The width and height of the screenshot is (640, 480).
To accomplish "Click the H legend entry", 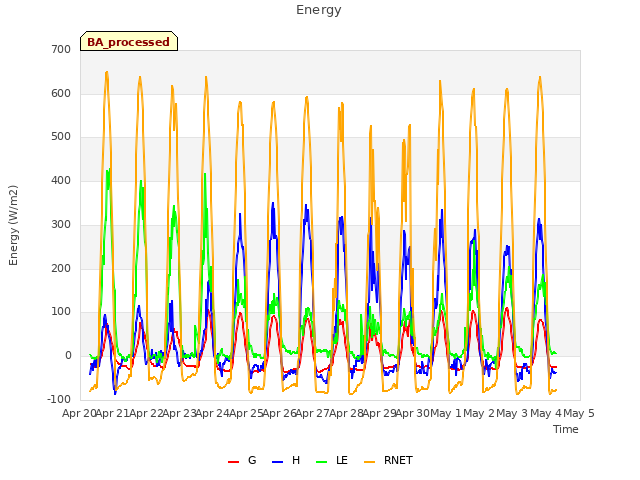I will pos(286,460).
